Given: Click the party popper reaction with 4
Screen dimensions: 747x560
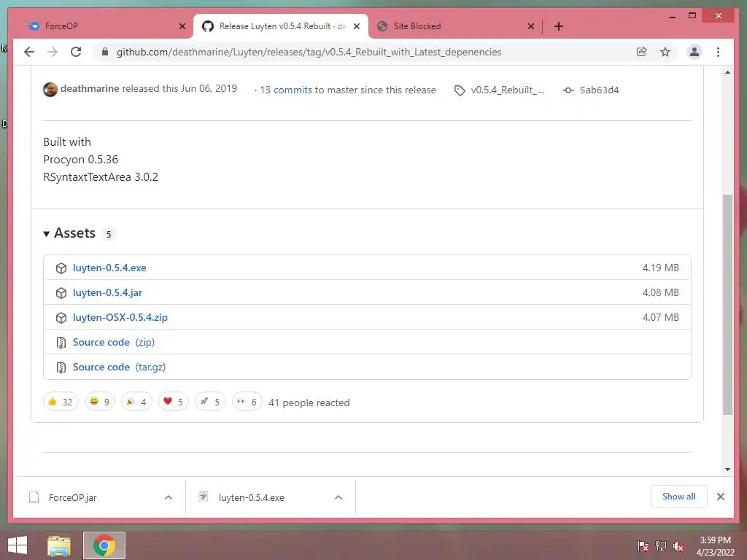Looking at the screenshot, I should coord(136,402).
